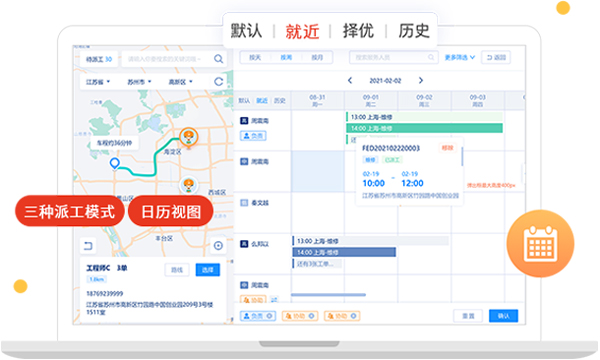The height and width of the screenshot is (360, 600).
Task: Click the 返回 back button
Action: (x=496, y=57)
